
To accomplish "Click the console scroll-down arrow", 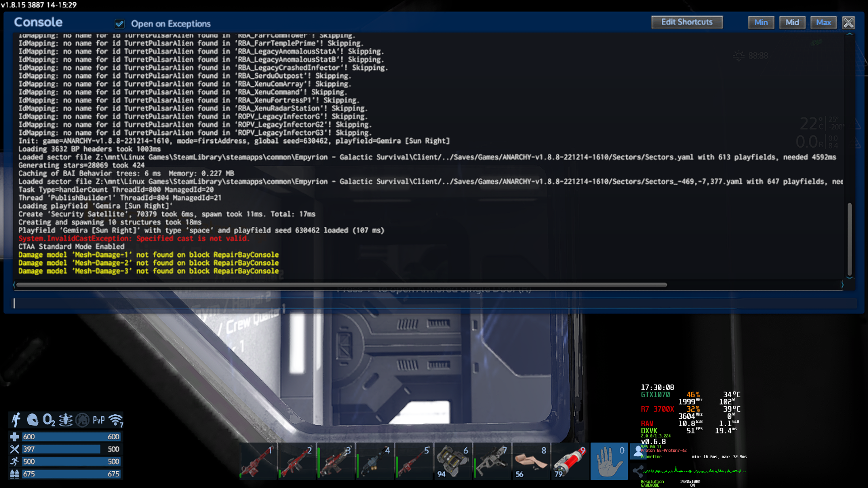I will [x=849, y=278].
